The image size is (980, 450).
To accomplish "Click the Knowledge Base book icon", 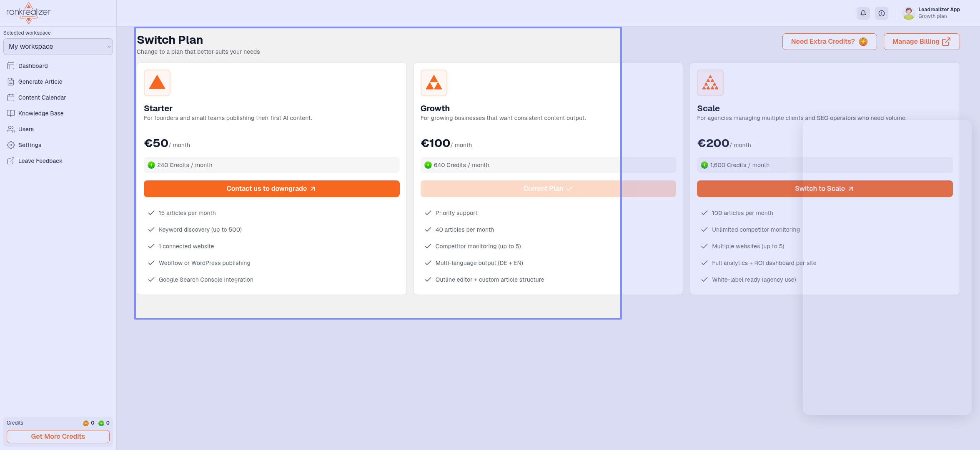I will coord(11,113).
